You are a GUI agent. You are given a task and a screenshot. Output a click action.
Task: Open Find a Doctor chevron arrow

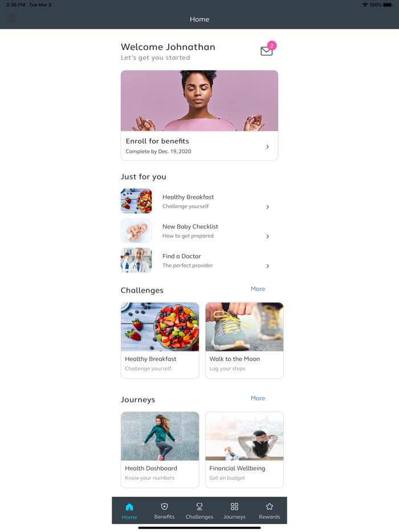point(267,265)
